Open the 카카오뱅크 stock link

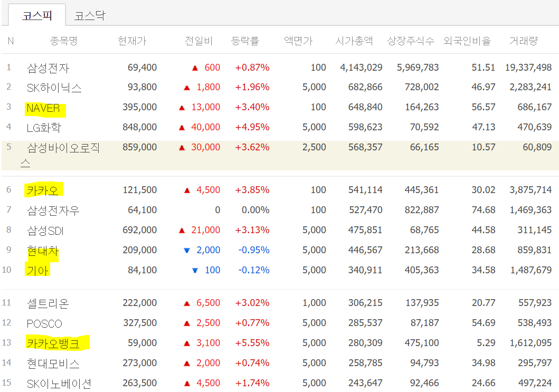coord(53,343)
